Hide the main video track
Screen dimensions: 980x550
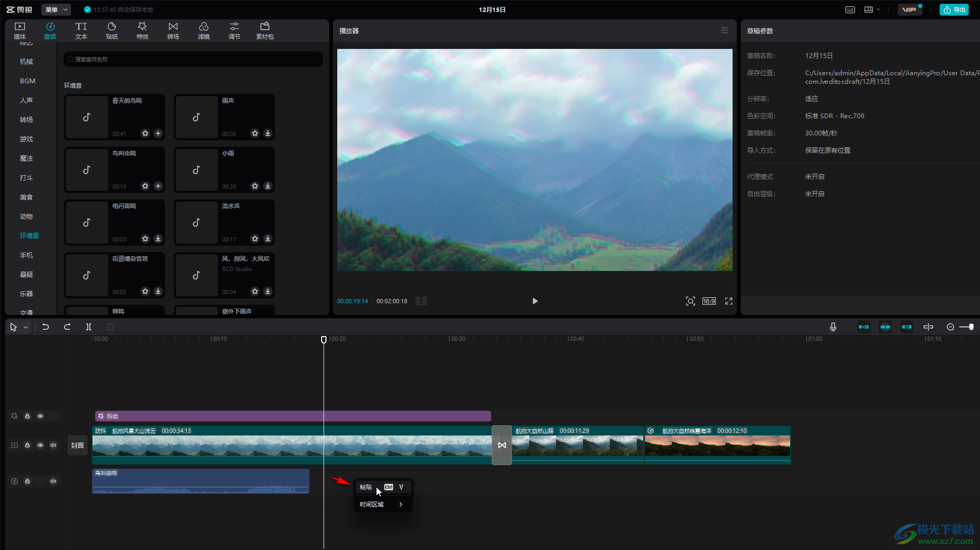click(x=40, y=445)
